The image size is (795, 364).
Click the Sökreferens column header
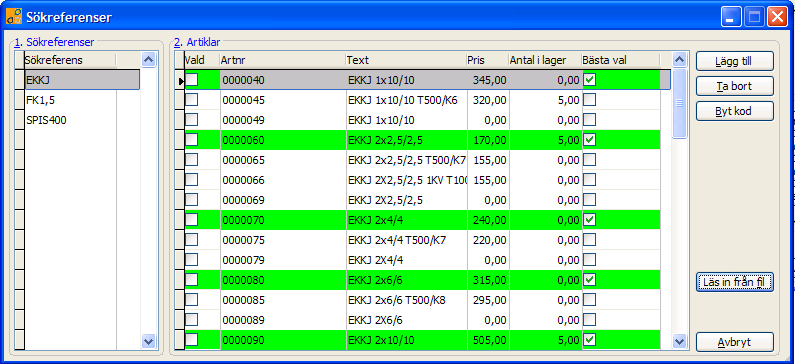70,60
